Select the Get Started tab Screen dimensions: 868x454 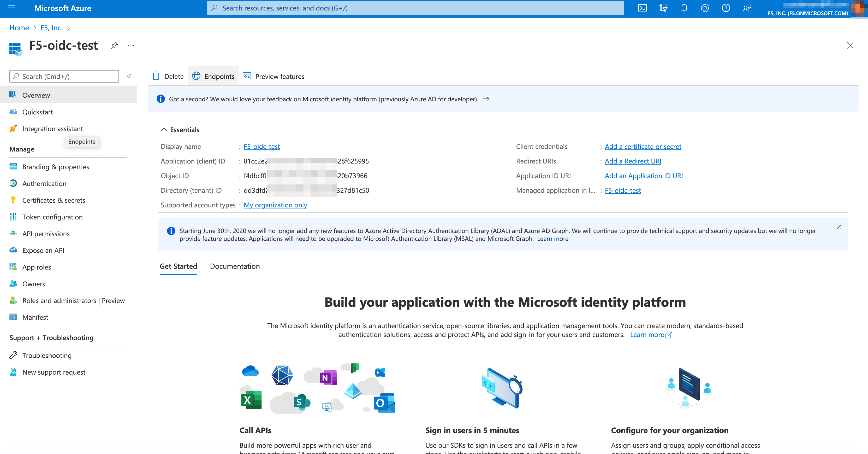tap(178, 266)
